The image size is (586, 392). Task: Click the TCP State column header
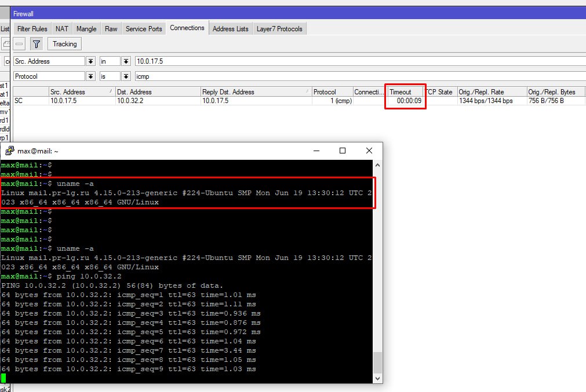pos(441,92)
